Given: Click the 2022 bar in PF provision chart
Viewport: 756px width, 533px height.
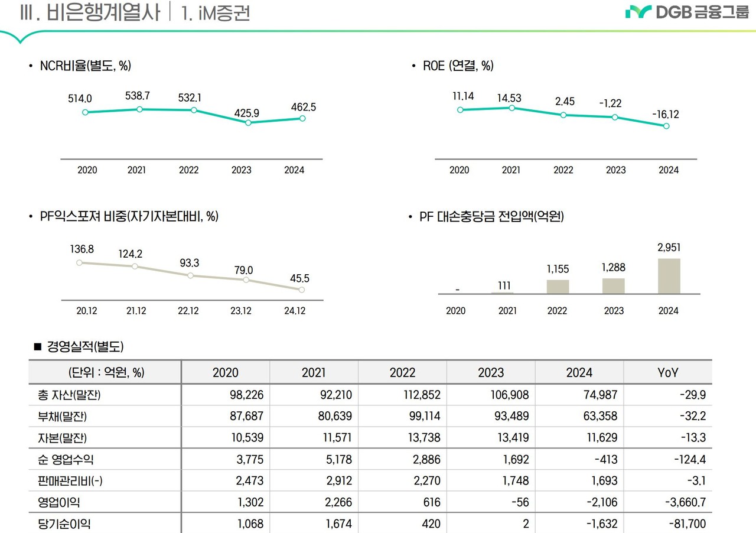Looking at the screenshot, I should (558, 287).
